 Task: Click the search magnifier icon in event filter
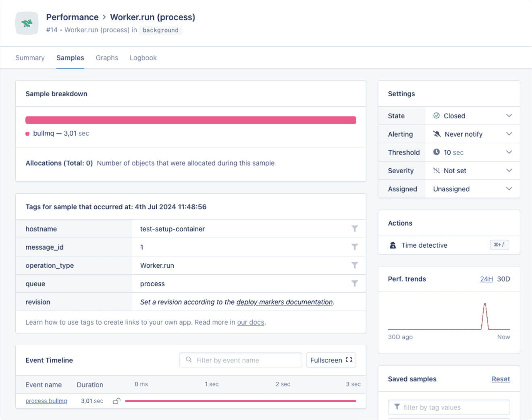click(189, 360)
